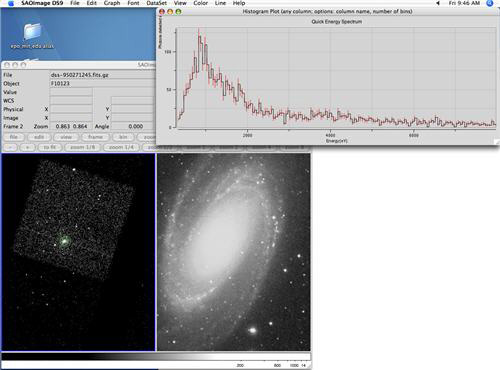This screenshot has height=370, width=500.
Task: Click the bright X-ray source in left frame
Action: coord(64,241)
